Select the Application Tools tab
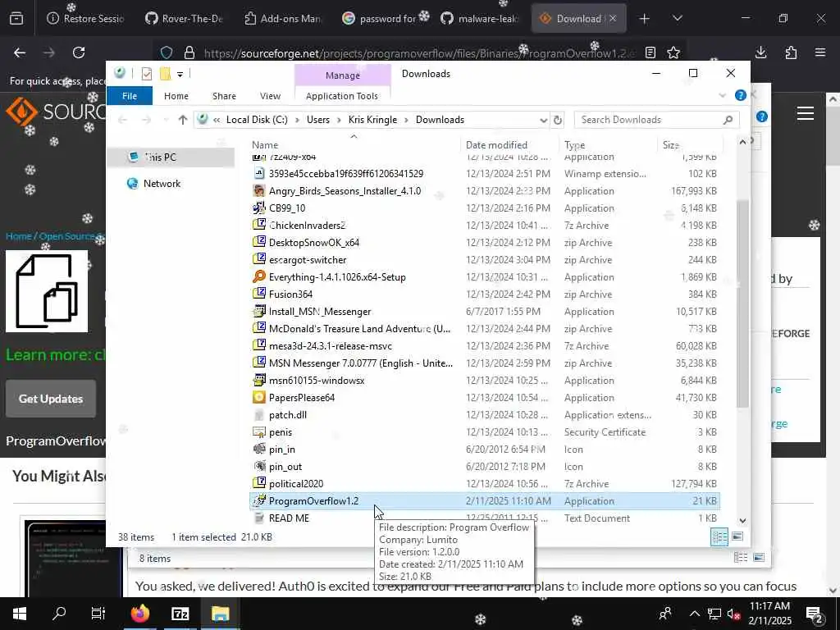The height and width of the screenshot is (630, 840). 342,96
